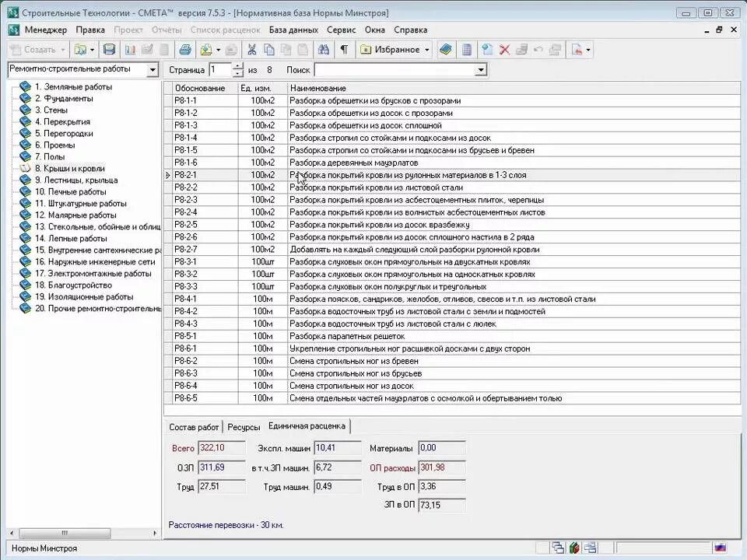The width and height of the screenshot is (747, 560).
Task: Click the scissors cut icon
Action: pyautogui.click(x=252, y=50)
